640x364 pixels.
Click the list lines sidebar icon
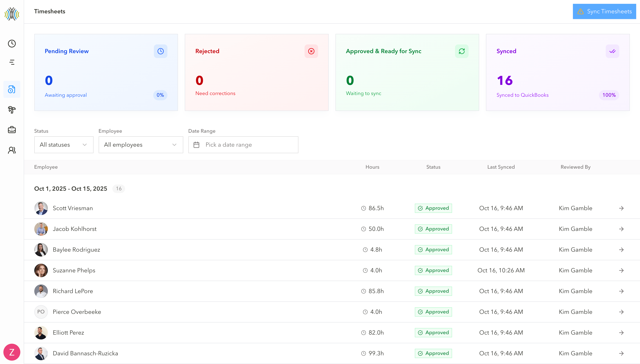tap(12, 62)
